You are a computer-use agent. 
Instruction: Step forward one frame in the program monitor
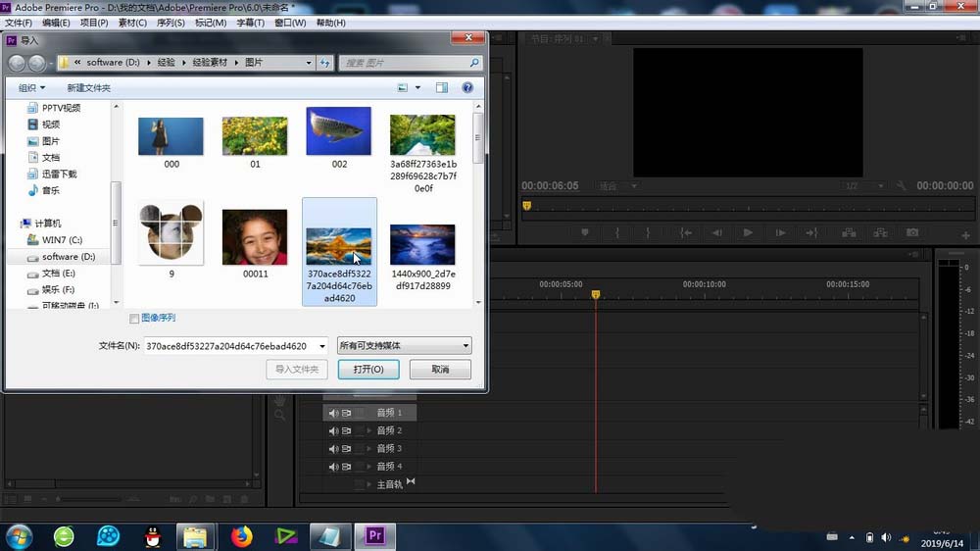click(781, 232)
